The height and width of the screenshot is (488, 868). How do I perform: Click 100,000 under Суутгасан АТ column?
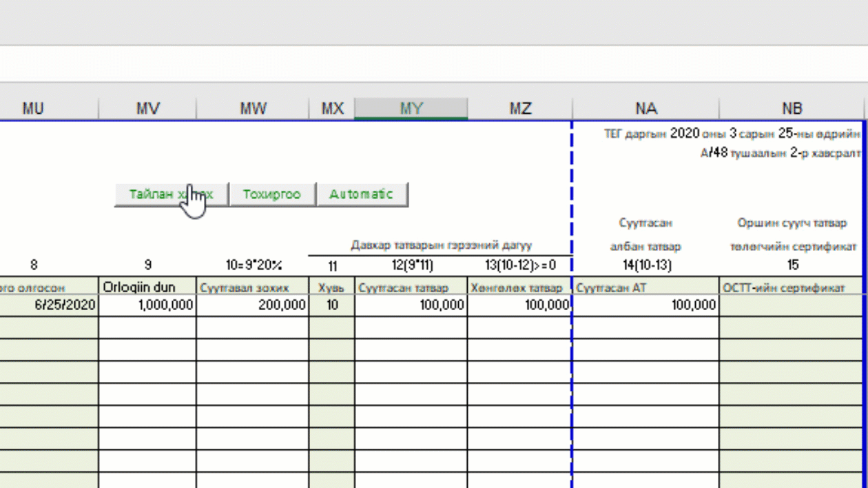[645, 305]
